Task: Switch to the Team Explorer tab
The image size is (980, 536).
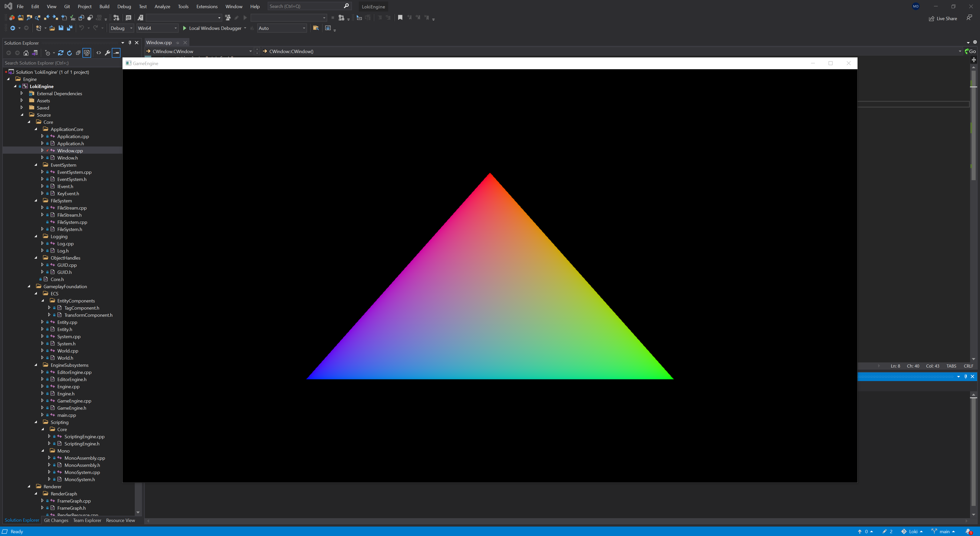Action: (x=87, y=520)
